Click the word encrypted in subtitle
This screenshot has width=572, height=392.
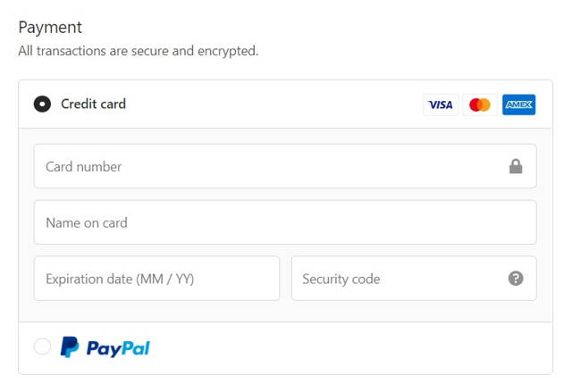(x=228, y=52)
